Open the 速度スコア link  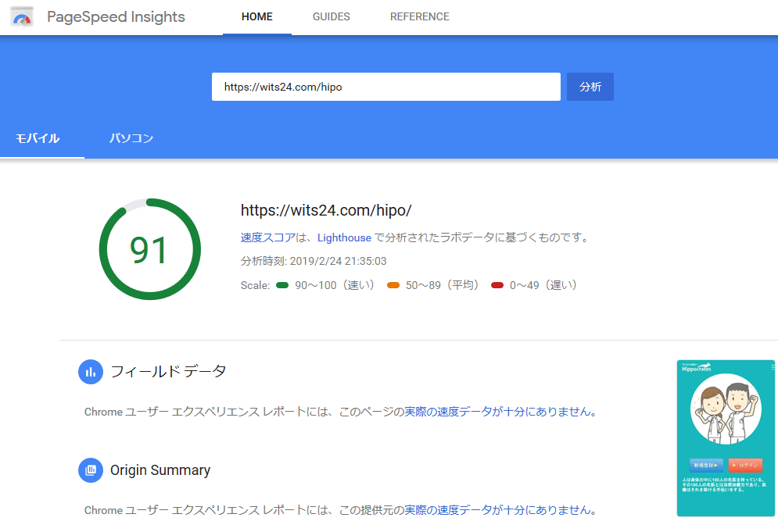click(x=268, y=237)
